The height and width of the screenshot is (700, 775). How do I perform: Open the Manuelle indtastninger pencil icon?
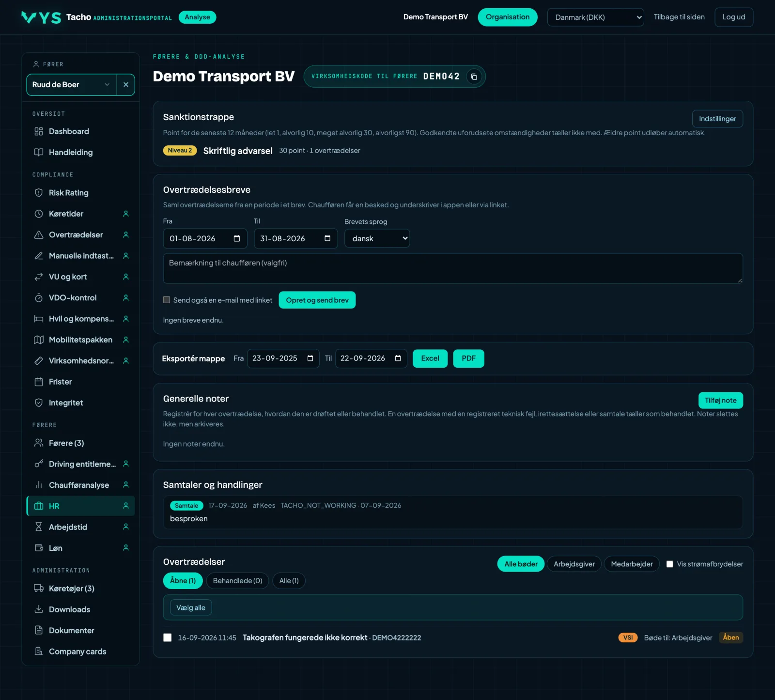39,256
